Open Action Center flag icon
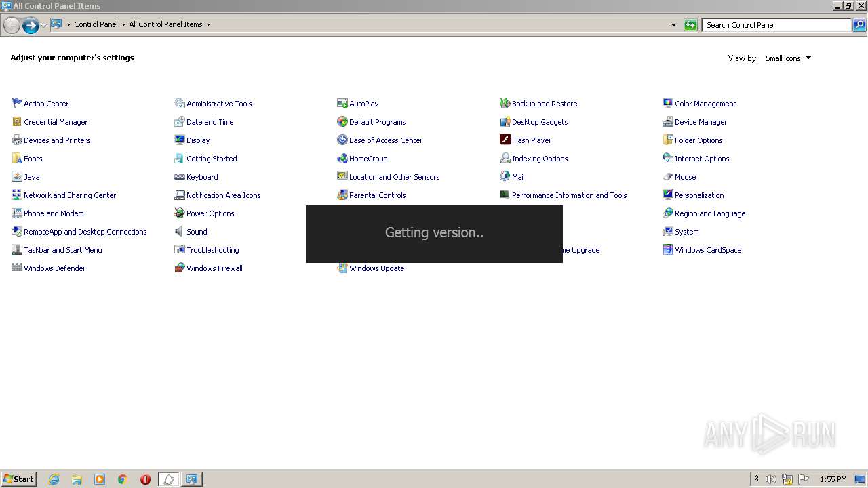This screenshot has width=868, height=488. [x=17, y=104]
